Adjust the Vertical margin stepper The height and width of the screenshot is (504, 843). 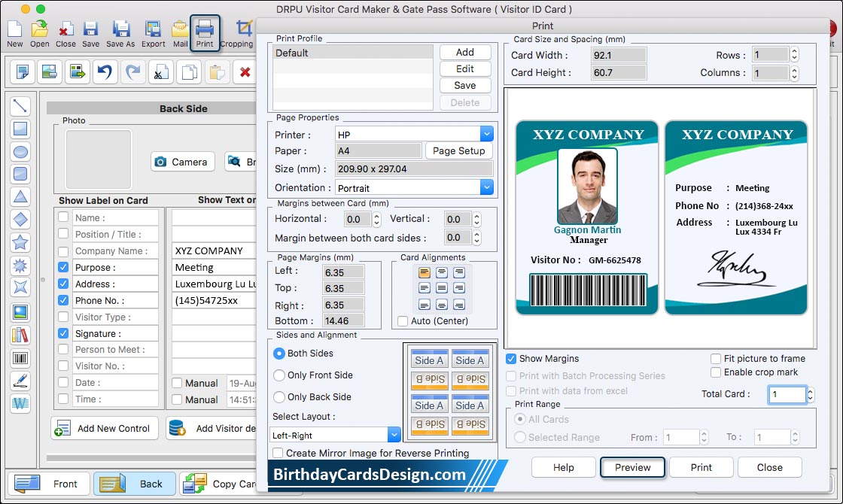coord(477,219)
